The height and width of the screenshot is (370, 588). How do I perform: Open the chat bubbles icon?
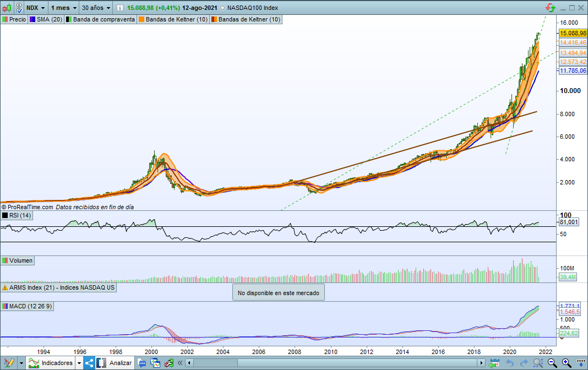pos(142,363)
